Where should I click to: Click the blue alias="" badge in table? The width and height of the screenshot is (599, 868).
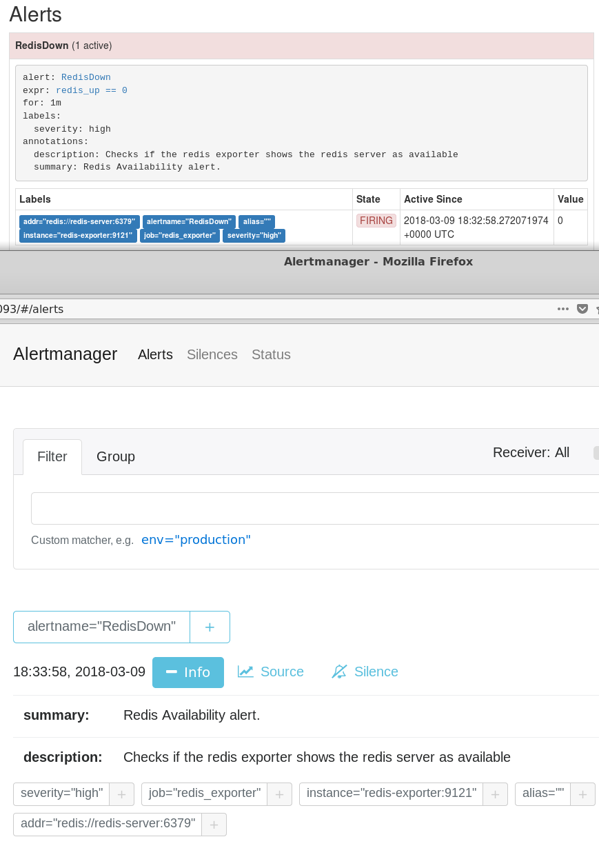tap(256, 221)
